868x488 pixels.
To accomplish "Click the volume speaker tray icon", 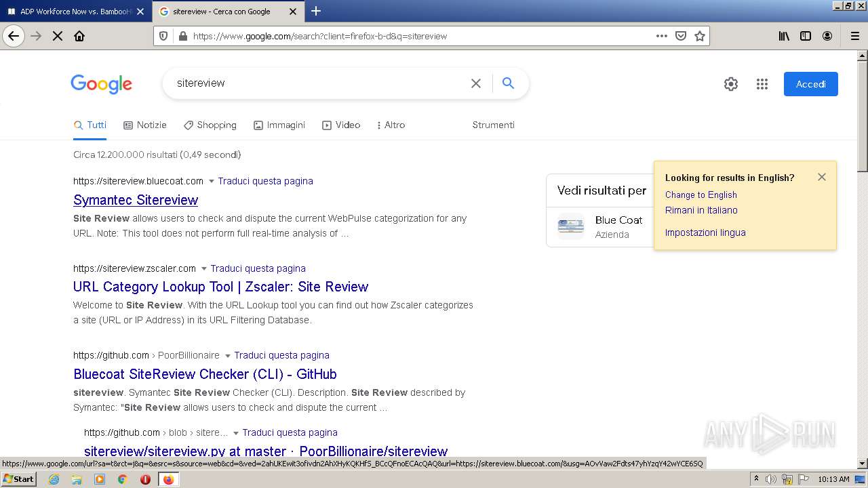I will point(771,479).
